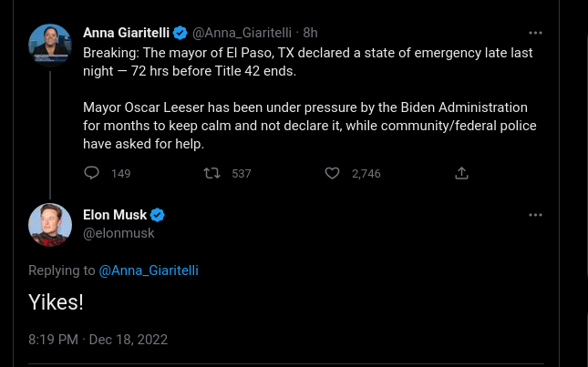
Task: Click the Elon Musk display name
Action: pos(115,215)
